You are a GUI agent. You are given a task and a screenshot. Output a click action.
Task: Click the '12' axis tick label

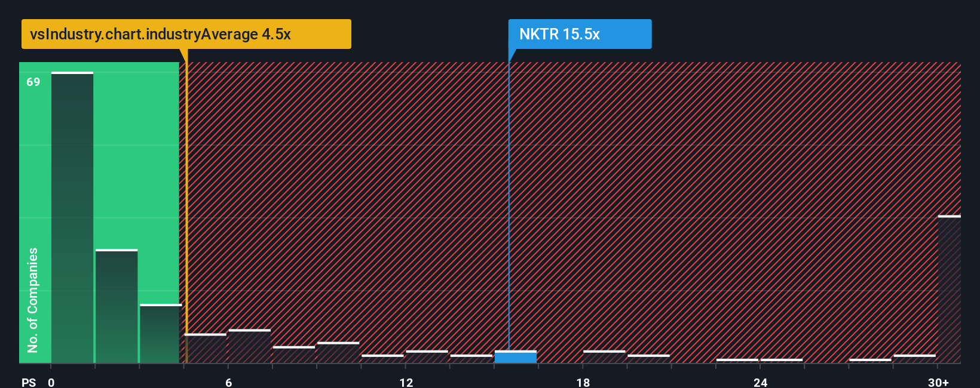coord(406,382)
